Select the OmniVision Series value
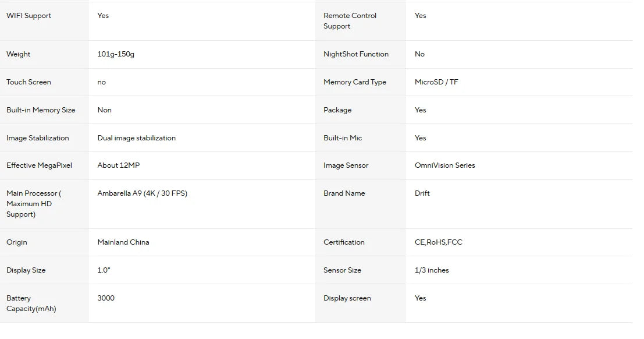The height and width of the screenshot is (339, 644). click(x=445, y=165)
